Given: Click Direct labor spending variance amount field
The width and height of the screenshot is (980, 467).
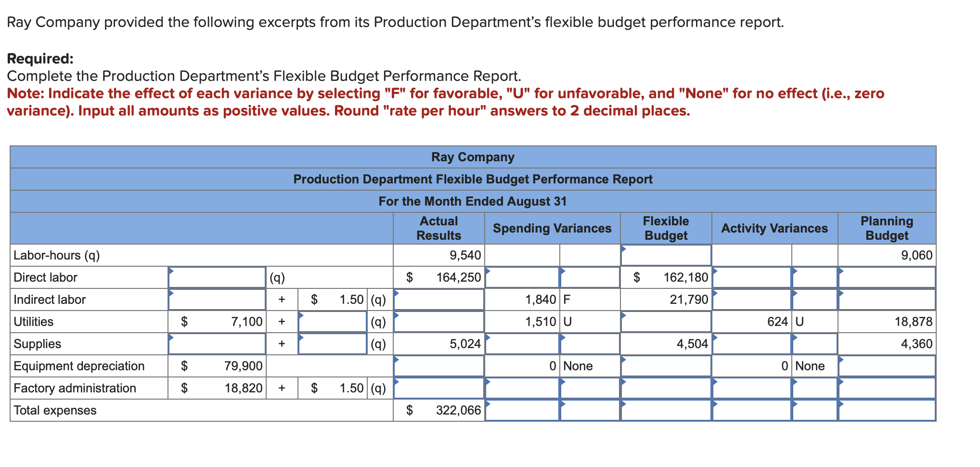Looking at the screenshot, I should [x=522, y=277].
